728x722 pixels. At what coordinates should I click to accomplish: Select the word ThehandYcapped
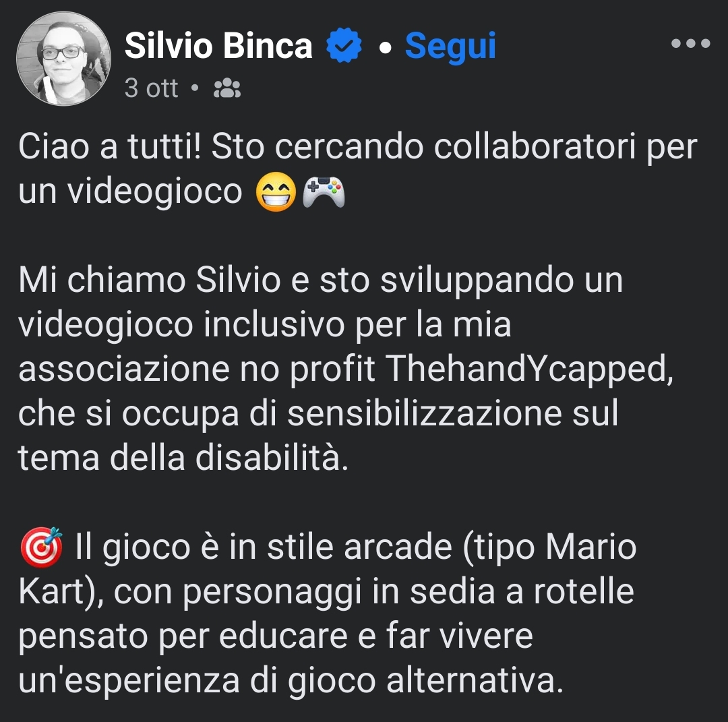(529, 369)
